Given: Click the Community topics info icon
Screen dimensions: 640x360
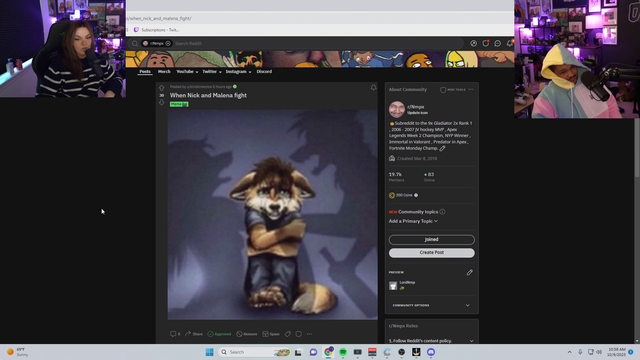Looking at the screenshot, I should [442, 212].
